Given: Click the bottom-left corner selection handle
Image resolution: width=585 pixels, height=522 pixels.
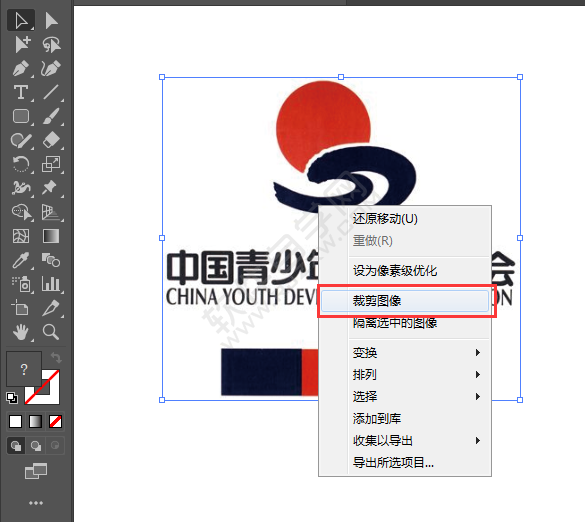Looking at the screenshot, I should tap(162, 400).
